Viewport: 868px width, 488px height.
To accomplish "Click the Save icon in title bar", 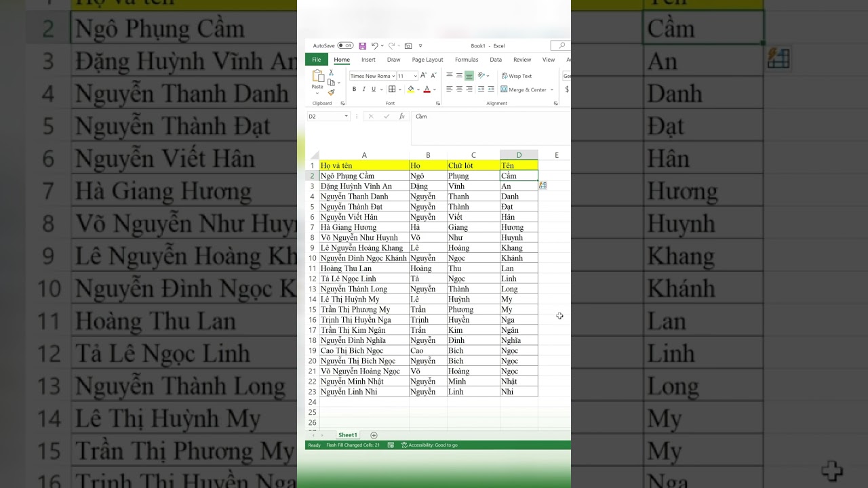I will coord(362,45).
